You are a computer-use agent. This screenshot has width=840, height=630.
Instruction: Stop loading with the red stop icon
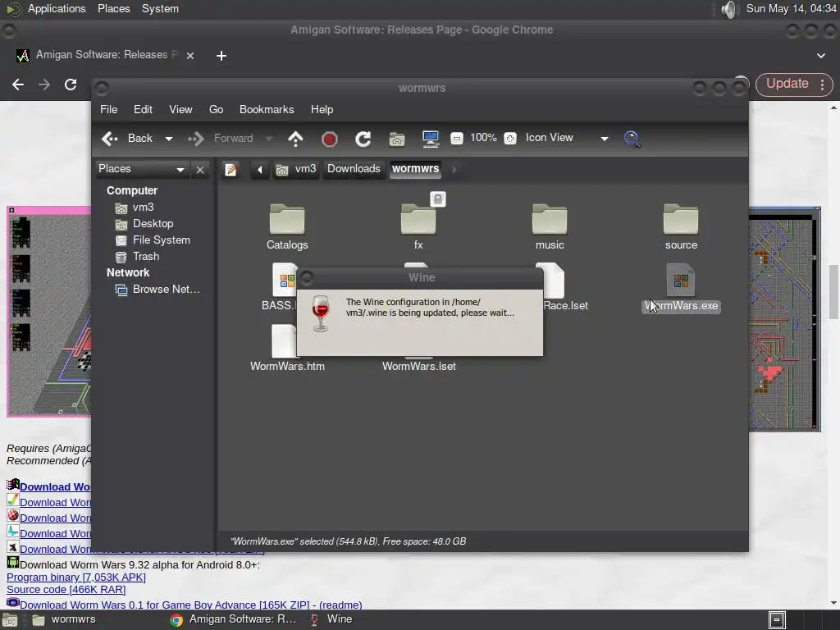pyautogui.click(x=330, y=139)
